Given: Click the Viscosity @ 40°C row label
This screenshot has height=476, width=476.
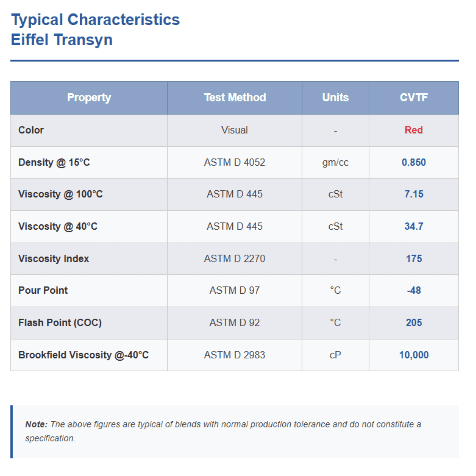Looking at the screenshot, I should pos(58,226).
